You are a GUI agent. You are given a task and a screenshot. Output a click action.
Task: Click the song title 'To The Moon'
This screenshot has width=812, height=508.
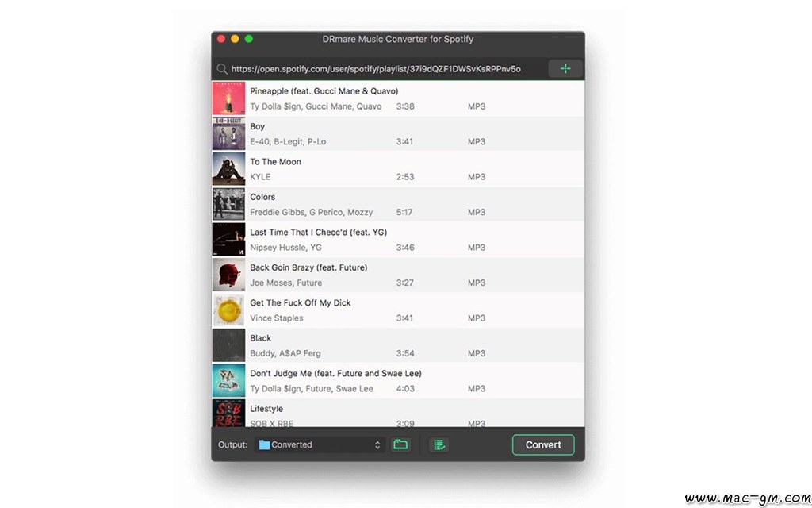pos(275,162)
